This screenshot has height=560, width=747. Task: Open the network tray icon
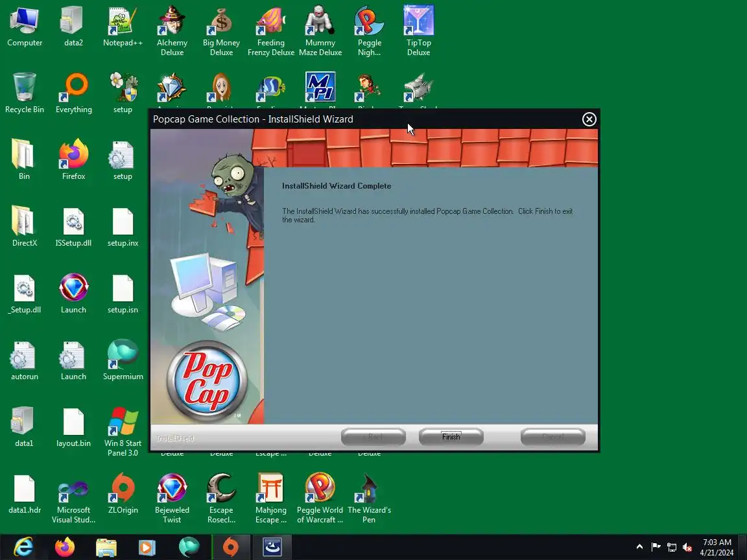(671, 546)
